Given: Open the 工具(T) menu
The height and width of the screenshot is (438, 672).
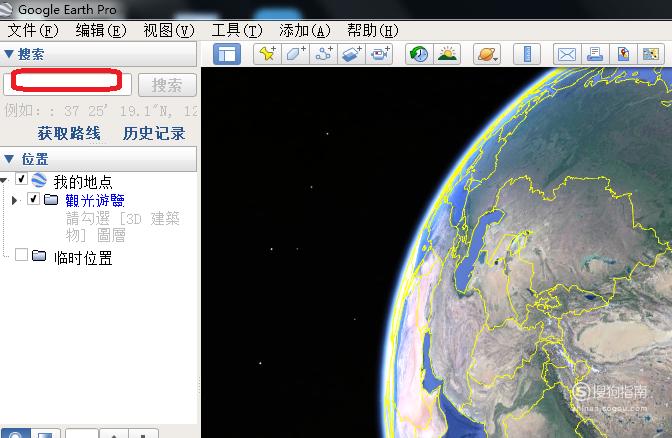Looking at the screenshot, I should pos(237,30).
